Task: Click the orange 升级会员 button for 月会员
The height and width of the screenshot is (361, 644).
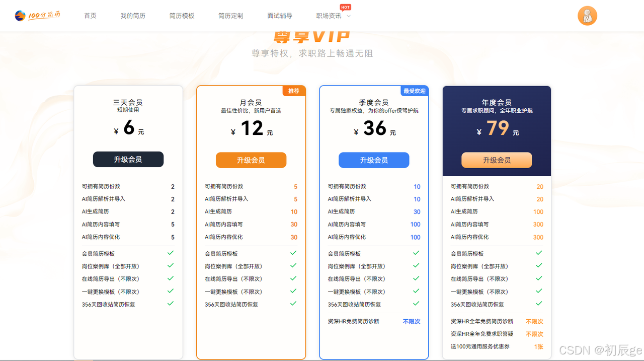Action: (251, 160)
